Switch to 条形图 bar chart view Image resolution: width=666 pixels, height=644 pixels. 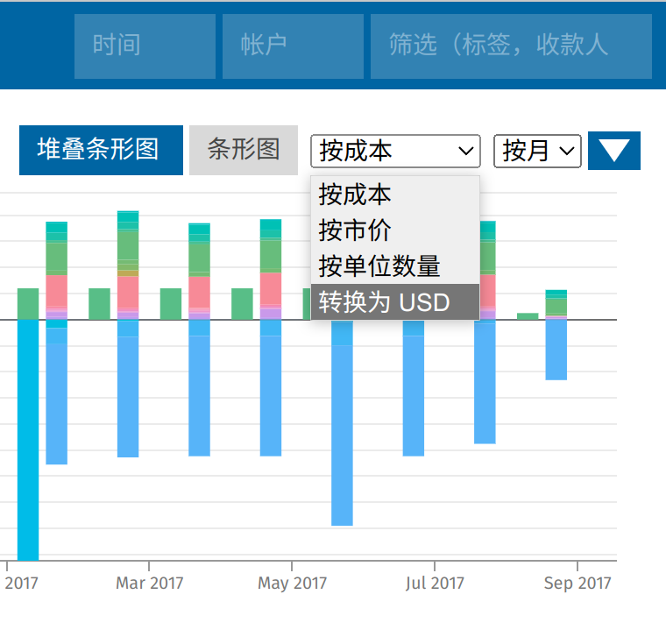243,150
